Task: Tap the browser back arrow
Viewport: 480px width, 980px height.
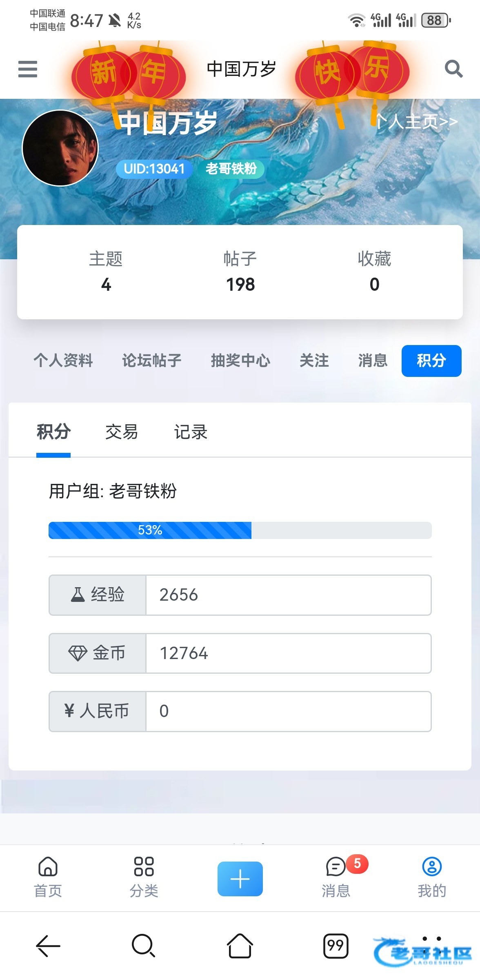Action: (48, 946)
